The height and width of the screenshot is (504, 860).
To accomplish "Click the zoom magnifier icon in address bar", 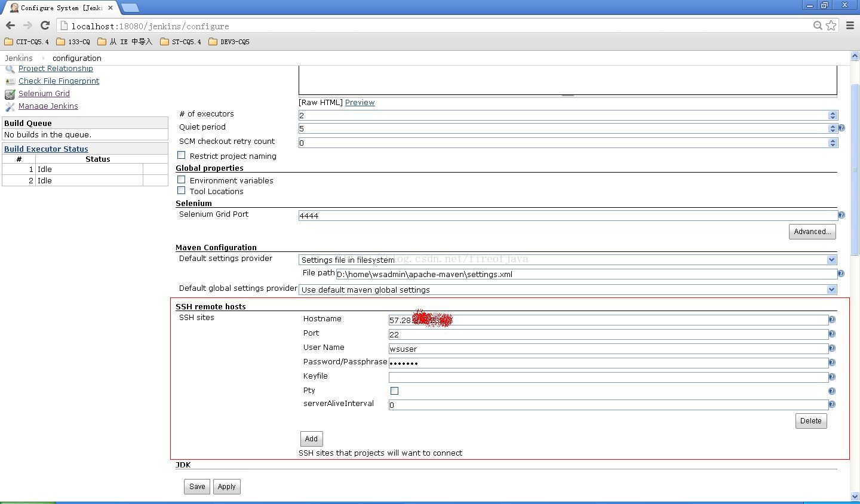I will click(x=818, y=26).
